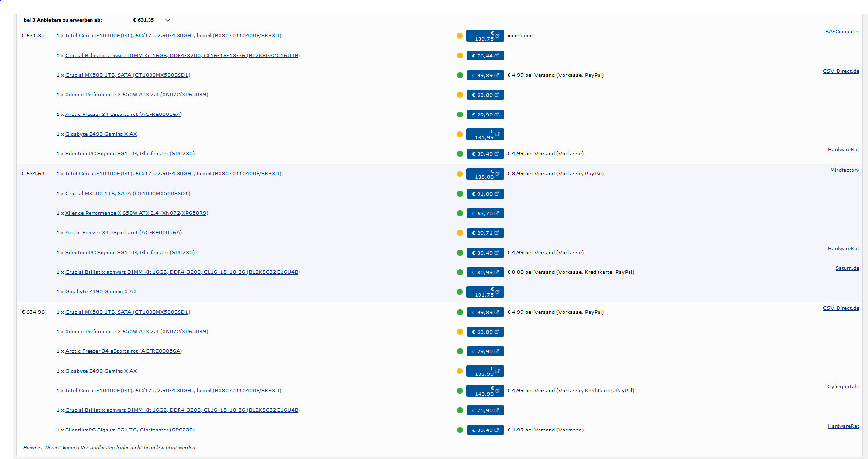Viewport: 868px width, 459px height.
Task: Open Crucial Ballistix link in € 634,96 bundle
Action: [182, 410]
